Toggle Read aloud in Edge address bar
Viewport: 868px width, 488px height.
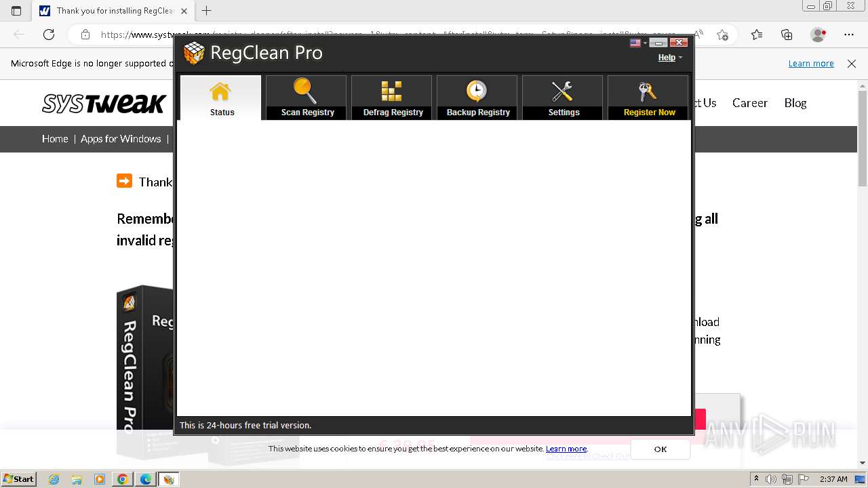698,35
